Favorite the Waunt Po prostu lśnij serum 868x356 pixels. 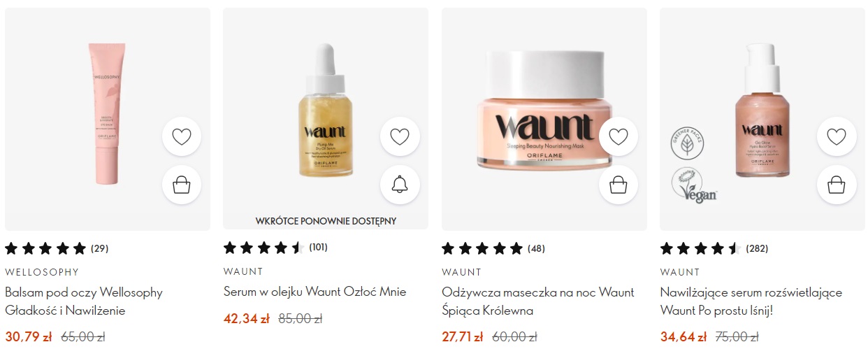(x=837, y=136)
